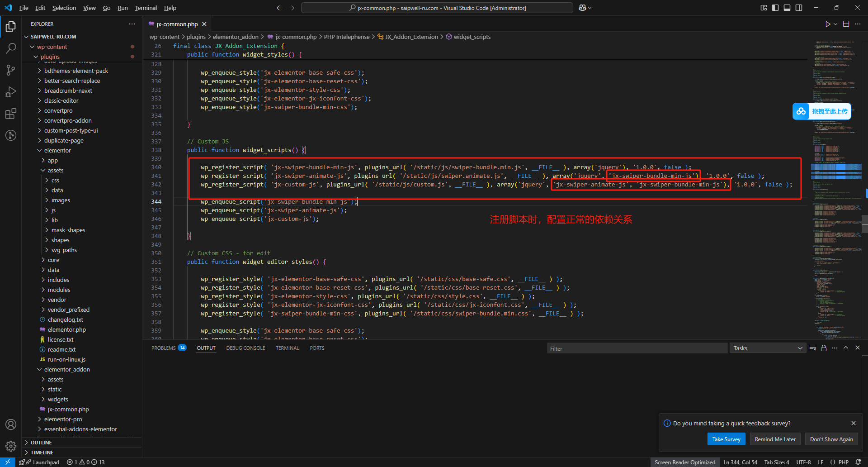Expand the OUTLINE section
The height and width of the screenshot is (467, 868).
(x=41, y=443)
